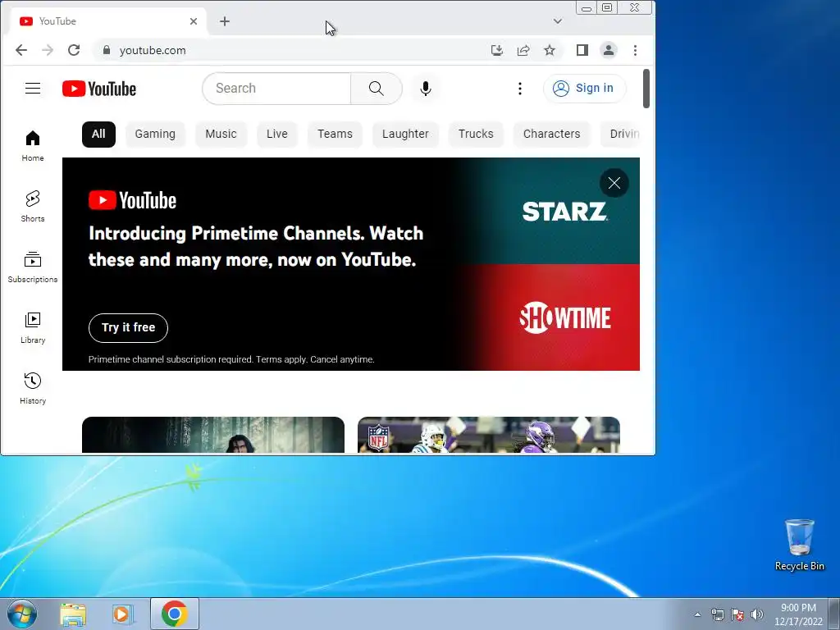Filter by the Teams chip
This screenshot has height=630, width=840.
335,134
